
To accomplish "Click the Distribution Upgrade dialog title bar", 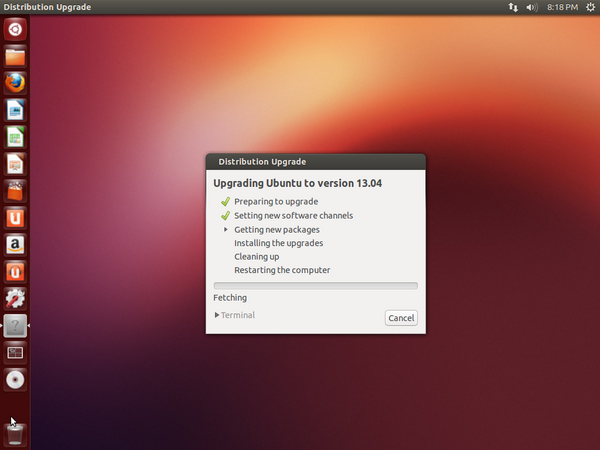I will 316,162.
